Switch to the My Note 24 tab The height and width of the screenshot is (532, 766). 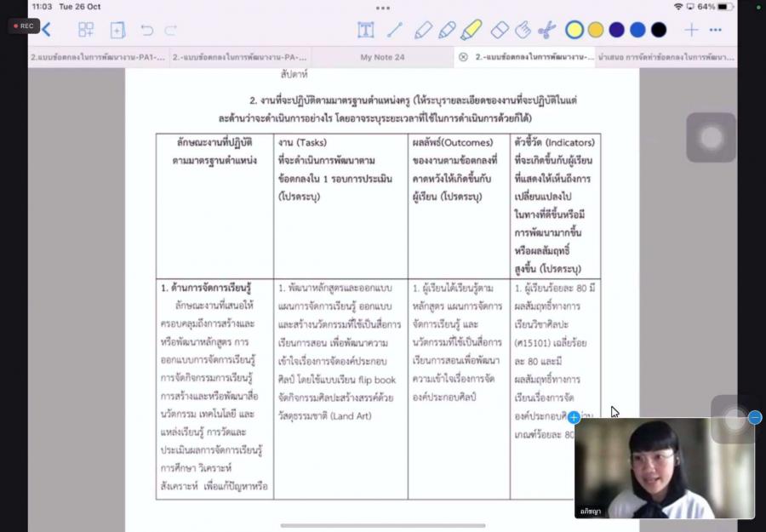pos(382,57)
